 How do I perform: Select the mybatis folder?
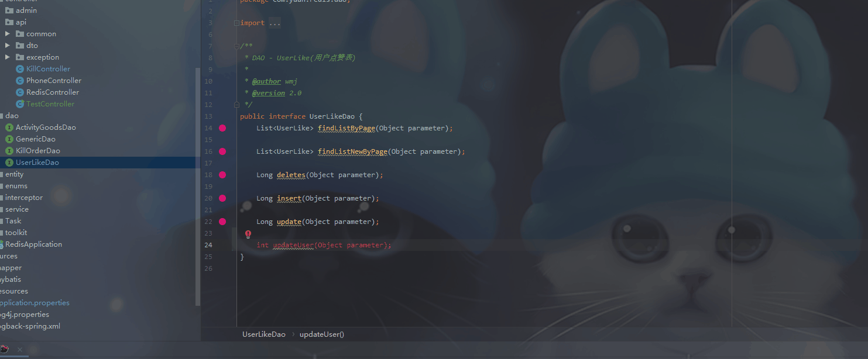click(x=11, y=279)
